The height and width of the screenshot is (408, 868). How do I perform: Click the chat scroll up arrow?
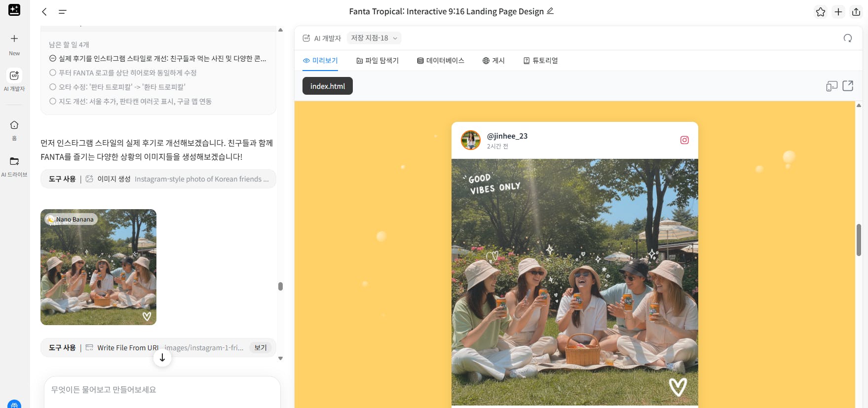point(280,30)
